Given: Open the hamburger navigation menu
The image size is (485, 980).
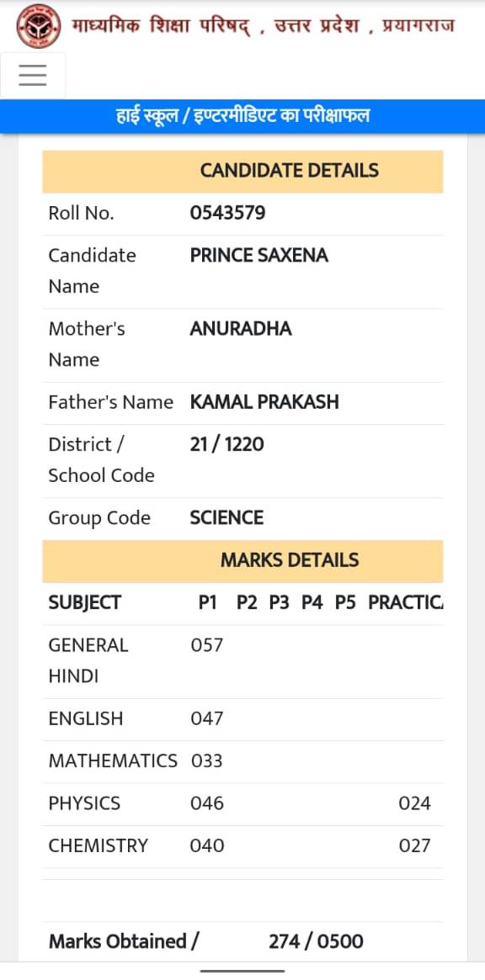Looking at the screenshot, I should [33, 75].
